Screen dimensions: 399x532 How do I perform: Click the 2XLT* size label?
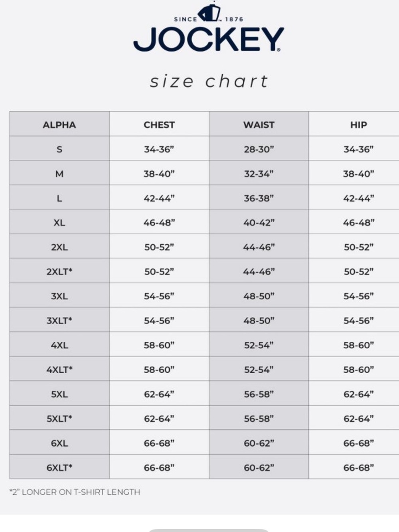pos(59,271)
